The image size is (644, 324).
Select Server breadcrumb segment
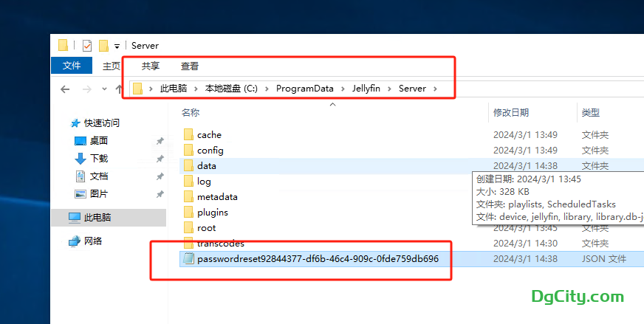tap(412, 89)
